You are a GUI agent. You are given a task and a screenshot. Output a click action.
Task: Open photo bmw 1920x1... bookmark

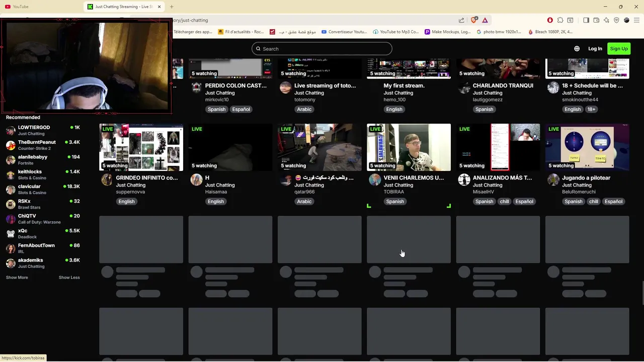point(499,32)
